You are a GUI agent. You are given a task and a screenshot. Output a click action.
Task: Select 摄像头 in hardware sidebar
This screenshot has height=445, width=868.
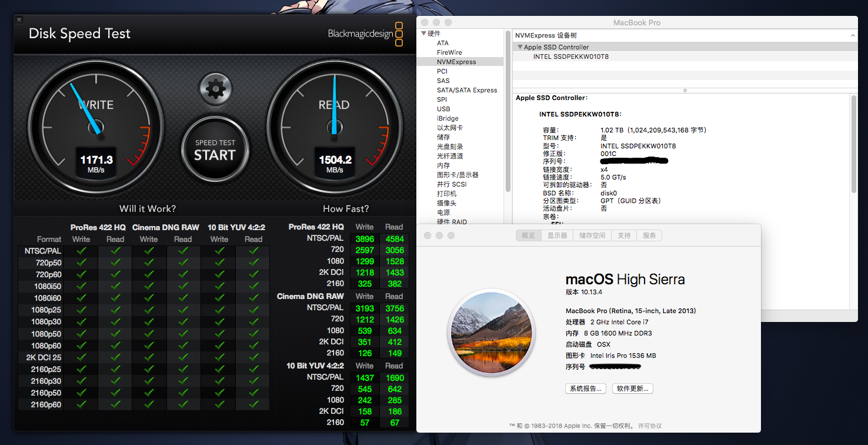tap(446, 203)
